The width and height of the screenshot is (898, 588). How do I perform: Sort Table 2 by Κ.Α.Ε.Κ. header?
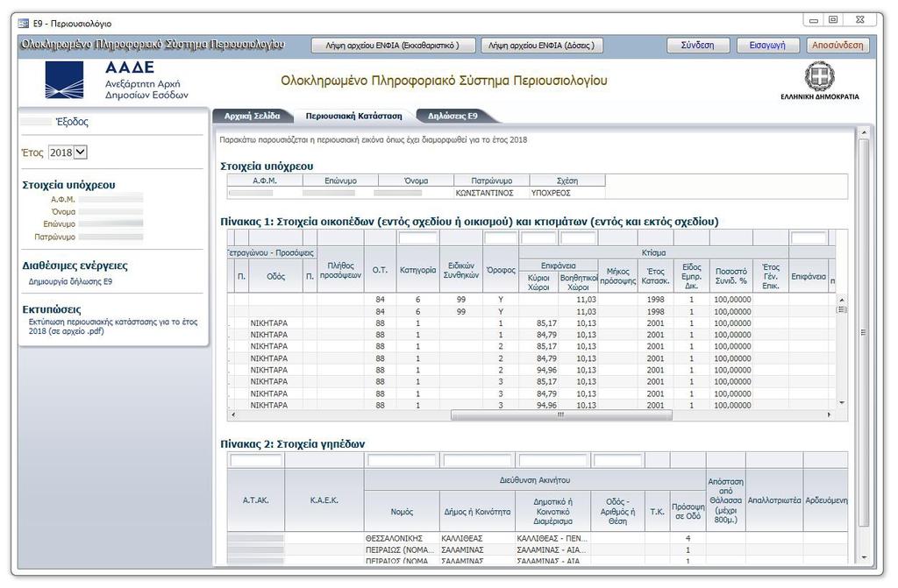324,499
